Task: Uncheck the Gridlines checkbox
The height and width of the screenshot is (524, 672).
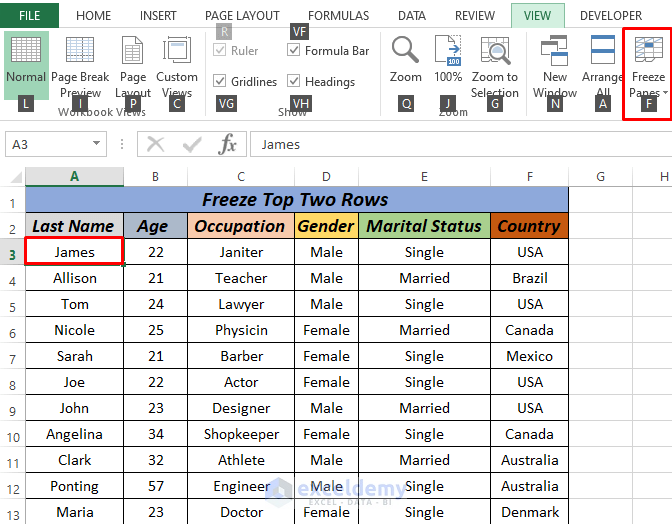Action: [219, 81]
